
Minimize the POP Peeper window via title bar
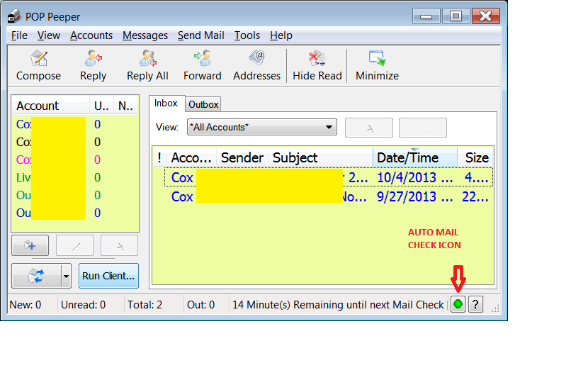[426, 16]
